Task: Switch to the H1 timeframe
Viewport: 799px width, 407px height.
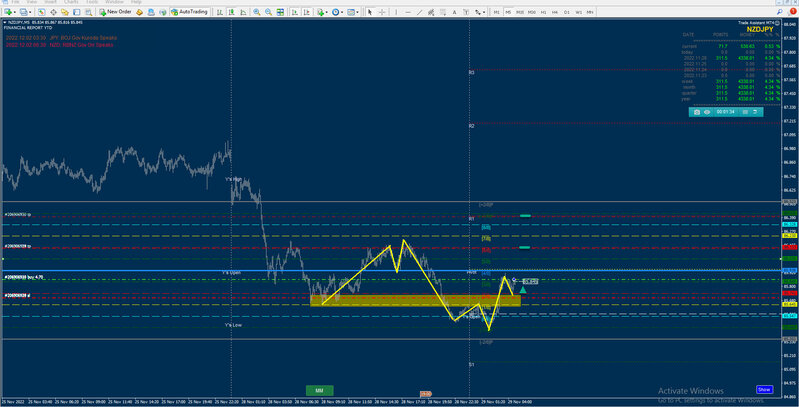Action: [543, 12]
